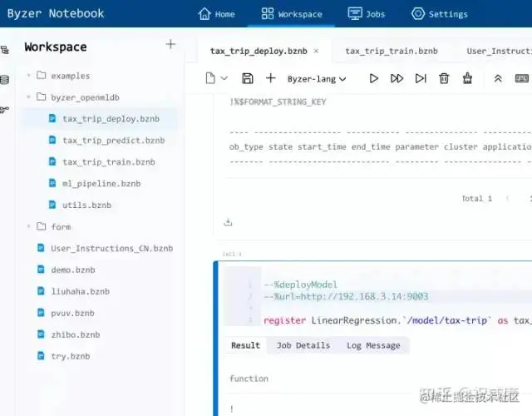Expand the form folder
532x416 pixels.
point(29,226)
